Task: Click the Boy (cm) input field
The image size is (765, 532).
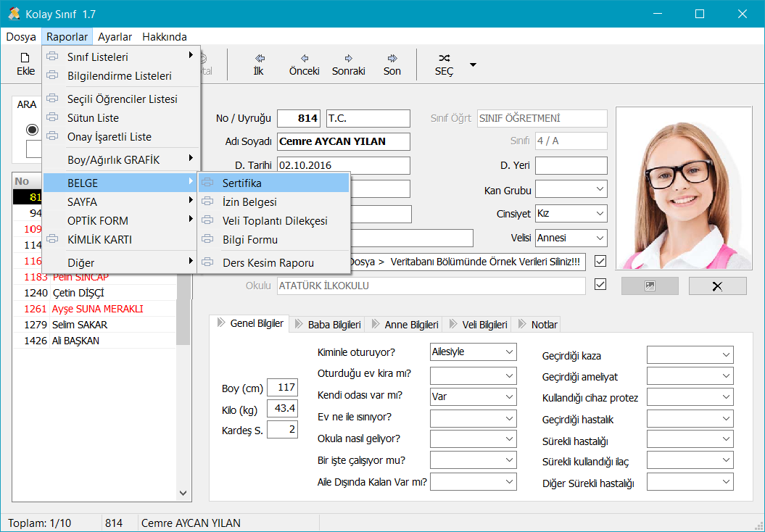Action: tap(282, 388)
